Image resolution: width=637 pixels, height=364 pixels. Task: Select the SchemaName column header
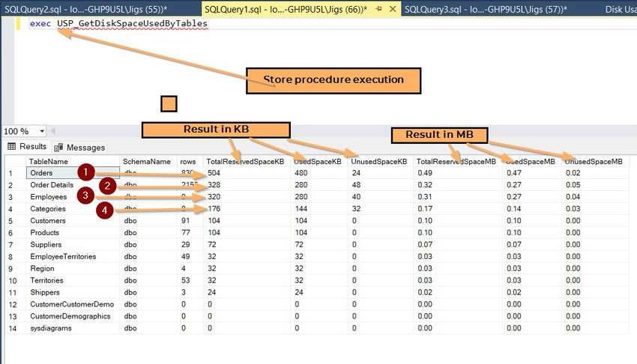point(148,162)
